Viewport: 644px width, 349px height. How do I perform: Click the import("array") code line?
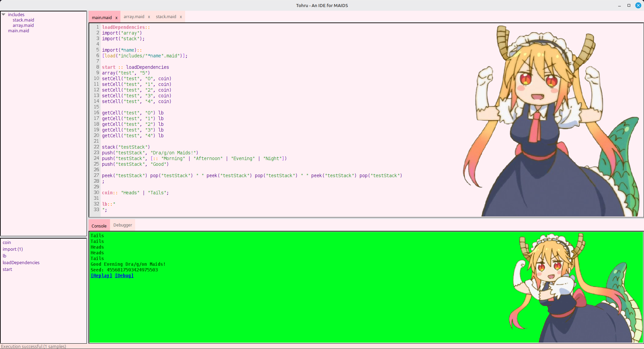(x=122, y=33)
